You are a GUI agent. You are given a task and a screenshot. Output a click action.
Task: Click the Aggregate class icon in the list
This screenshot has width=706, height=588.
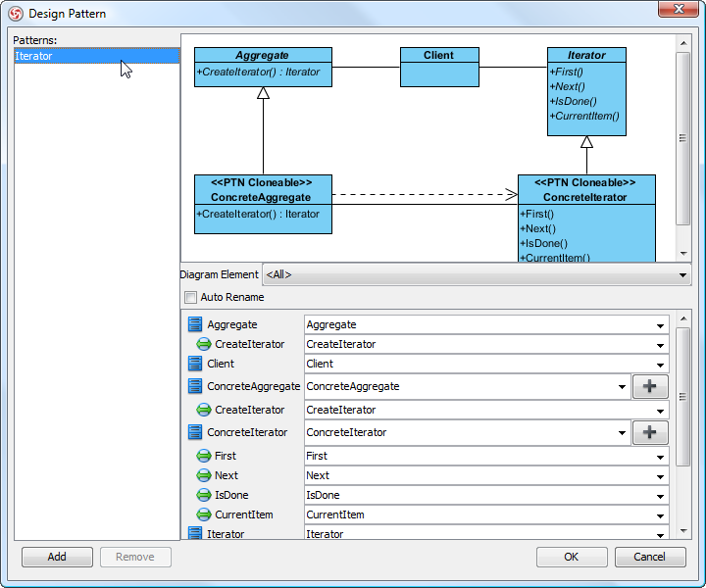point(195,324)
